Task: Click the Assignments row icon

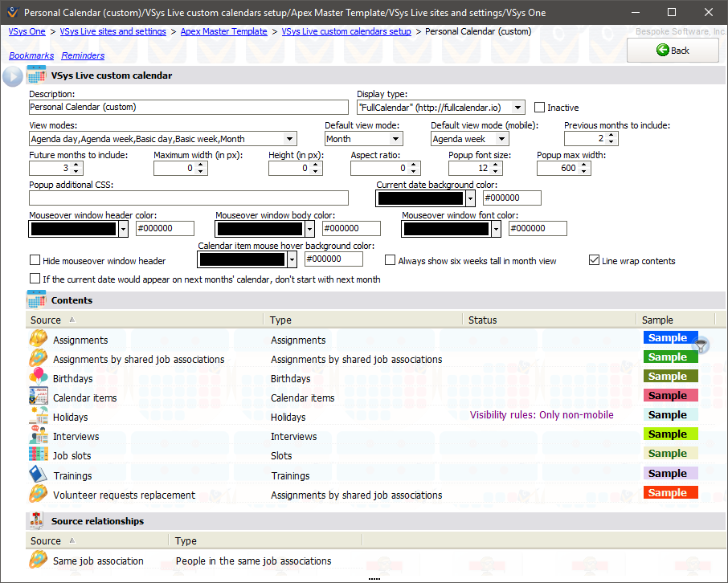Action: [38, 339]
